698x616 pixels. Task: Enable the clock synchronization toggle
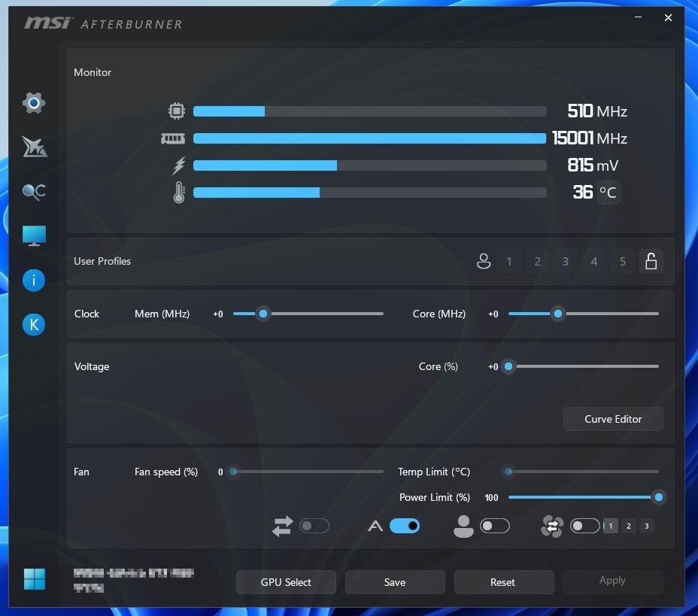[314, 526]
